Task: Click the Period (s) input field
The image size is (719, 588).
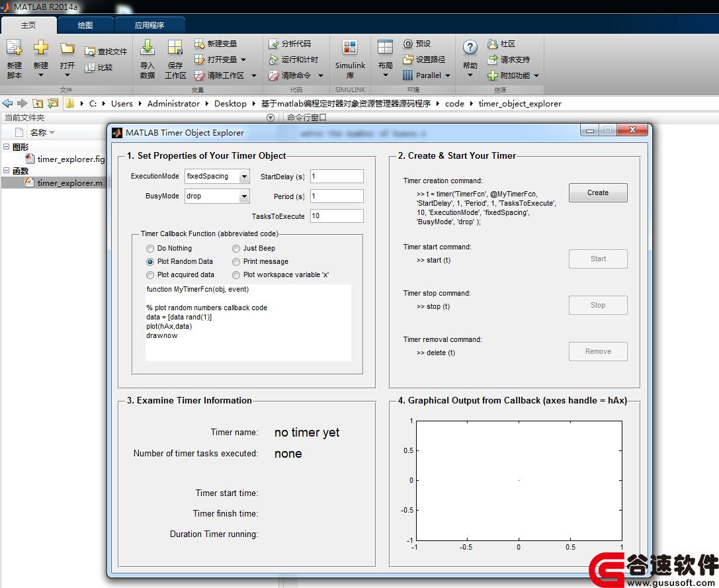Action: [337, 196]
